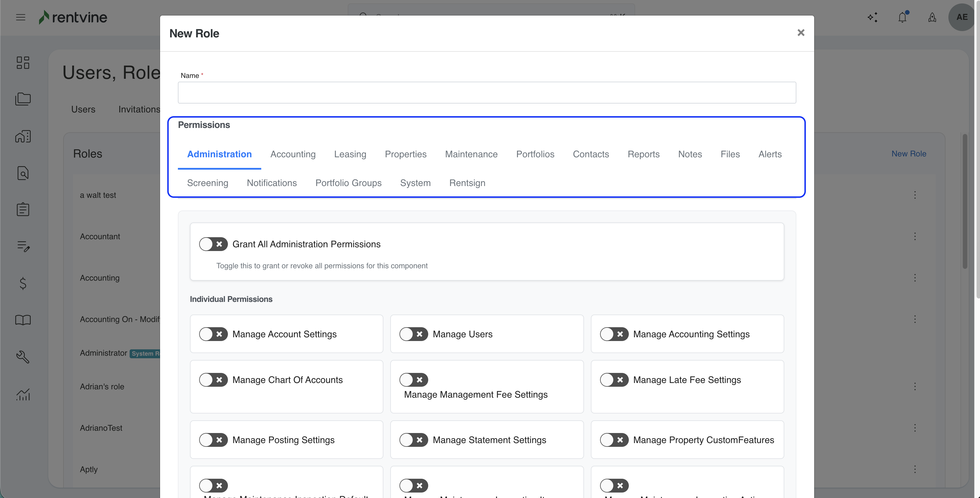The image size is (980, 498).
Task: Click the dashboard grid sidebar icon
Action: (23, 63)
